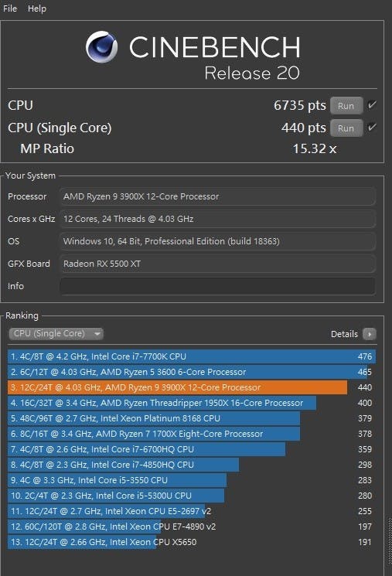
Task: Select the Xeon Platinum 8168 ranking row
Action: (x=192, y=418)
